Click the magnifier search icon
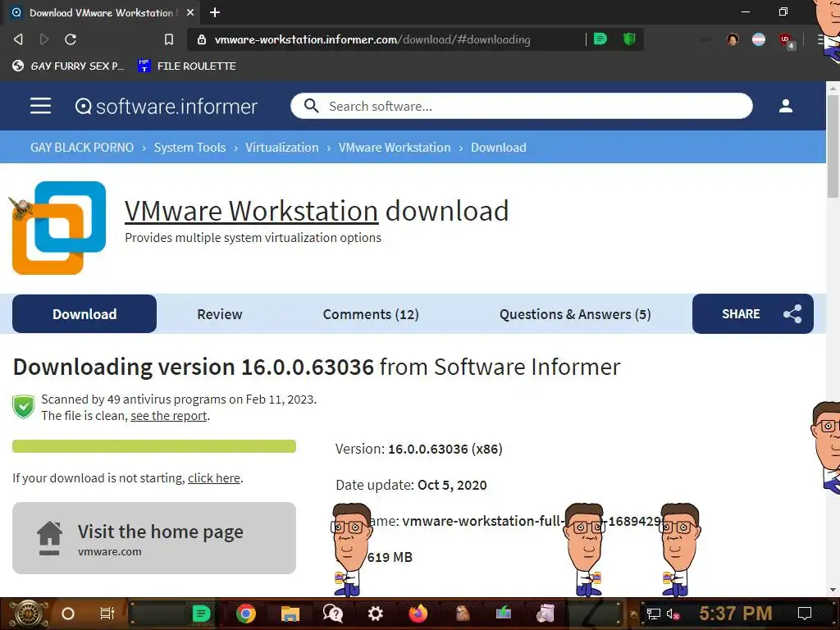This screenshot has width=840, height=630. coord(311,106)
